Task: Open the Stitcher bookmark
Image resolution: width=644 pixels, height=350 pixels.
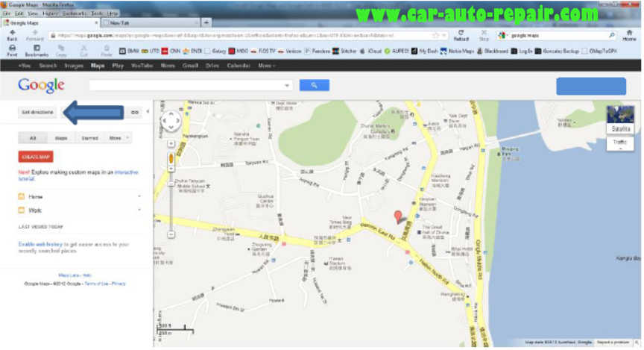Action: click(x=344, y=51)
